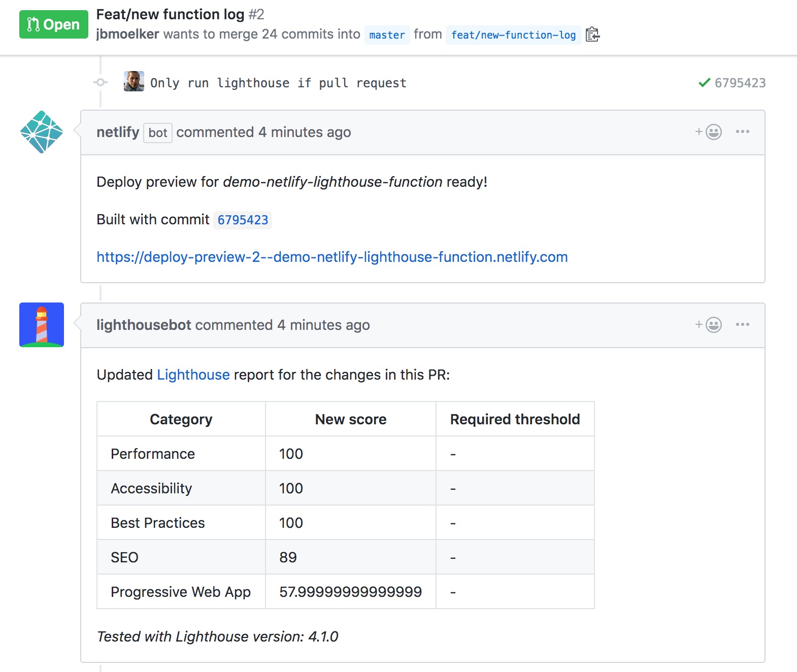Open the deploy-preview-2 netlify.com URL
Screen dimensions: 797x672
pyautogui.click(x=332, y=257)
